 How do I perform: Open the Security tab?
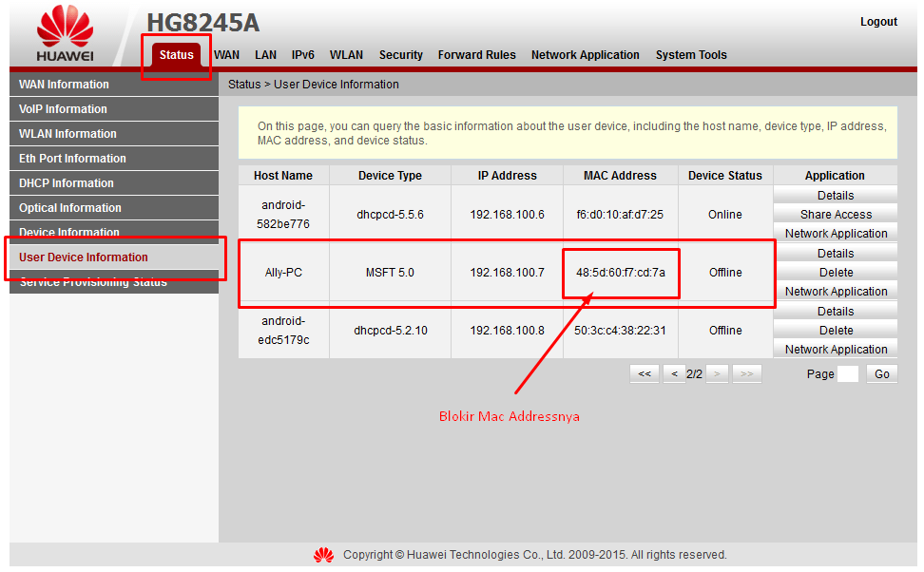click(x=401, y=55)
